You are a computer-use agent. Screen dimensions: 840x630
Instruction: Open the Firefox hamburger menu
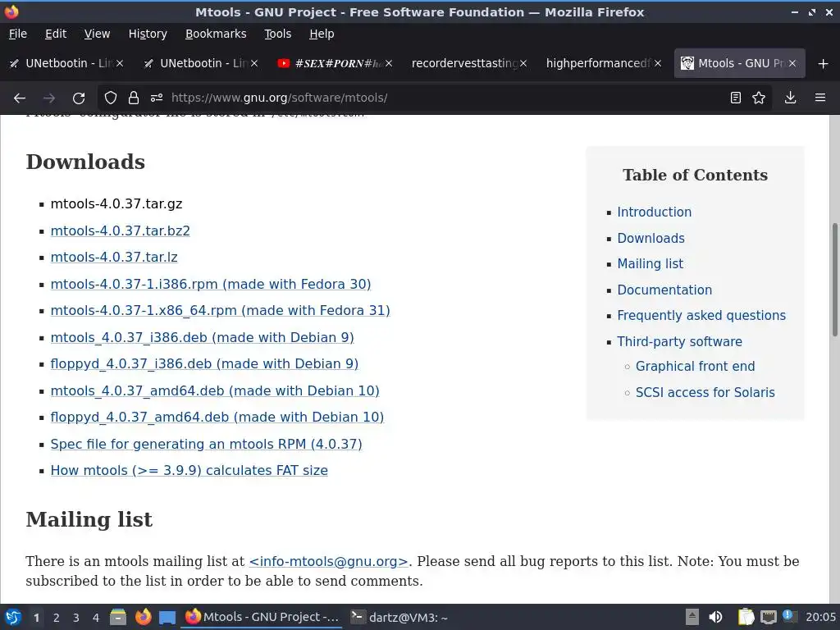point(820,98)
